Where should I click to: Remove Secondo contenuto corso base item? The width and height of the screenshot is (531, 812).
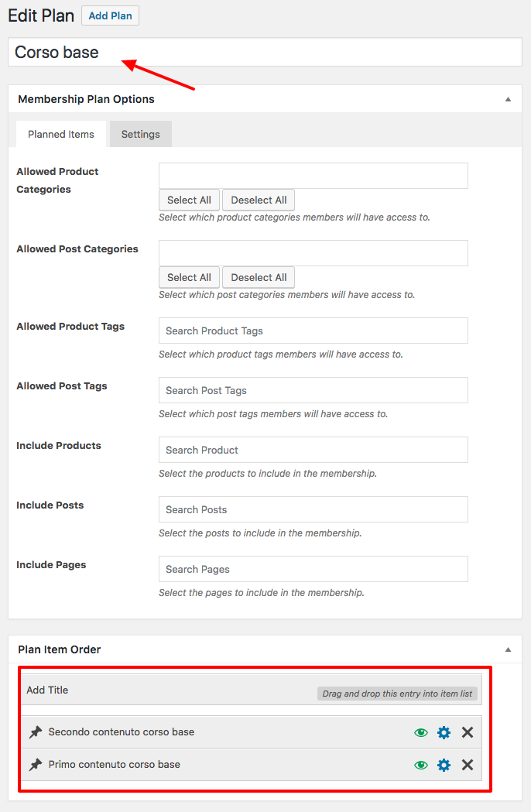(468, 732)
